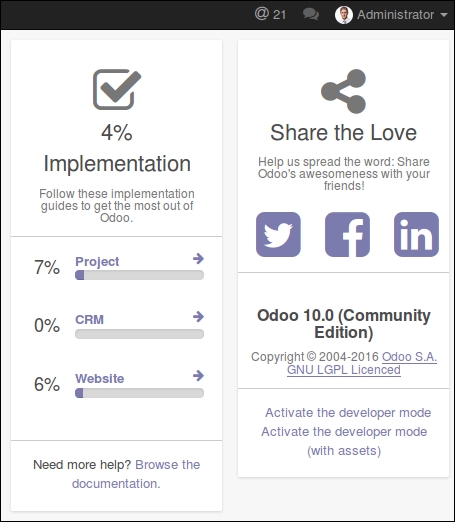
Task: Share Odoo via the Facebook icon
Action: [347, 234]
